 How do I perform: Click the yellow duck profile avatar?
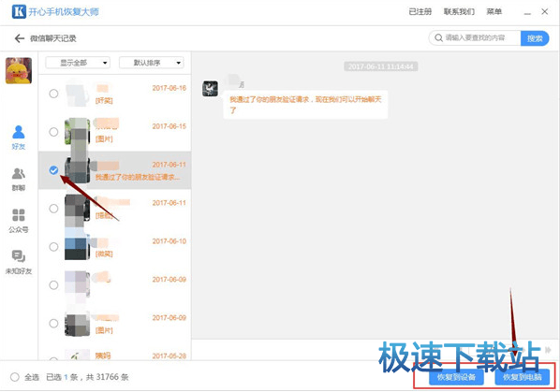pyautogui.click(x=19, y=70)
